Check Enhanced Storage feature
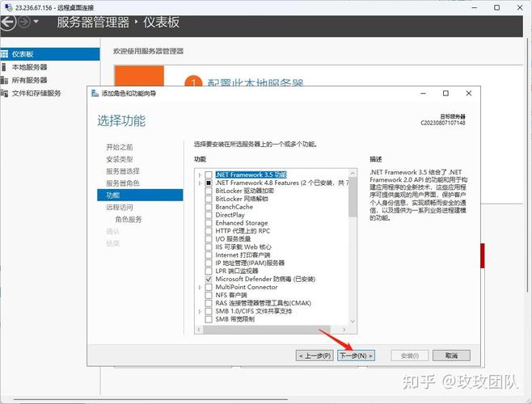Screen dimensions: 532x404 (209, 223)
